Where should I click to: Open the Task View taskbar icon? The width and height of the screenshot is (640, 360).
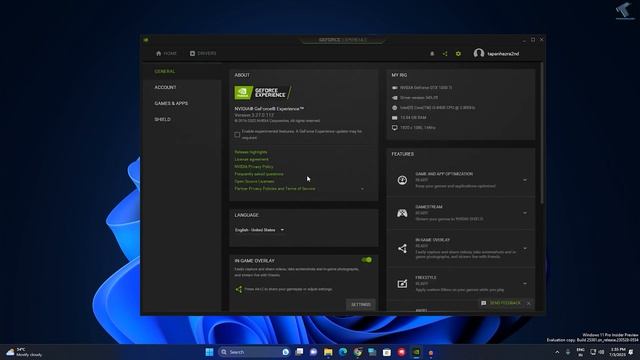click(299, 352)
